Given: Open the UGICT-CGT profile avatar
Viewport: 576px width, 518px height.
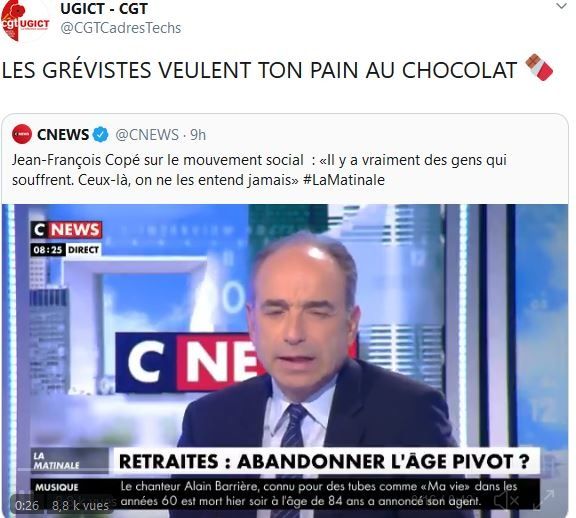Looking at the screenshot, I should tap(25, 21).
